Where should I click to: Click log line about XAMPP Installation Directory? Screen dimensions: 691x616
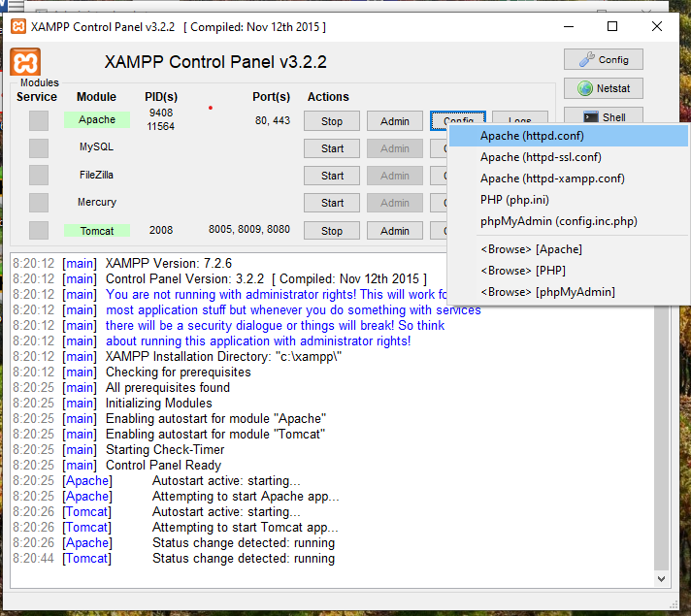tap(223, 356)
